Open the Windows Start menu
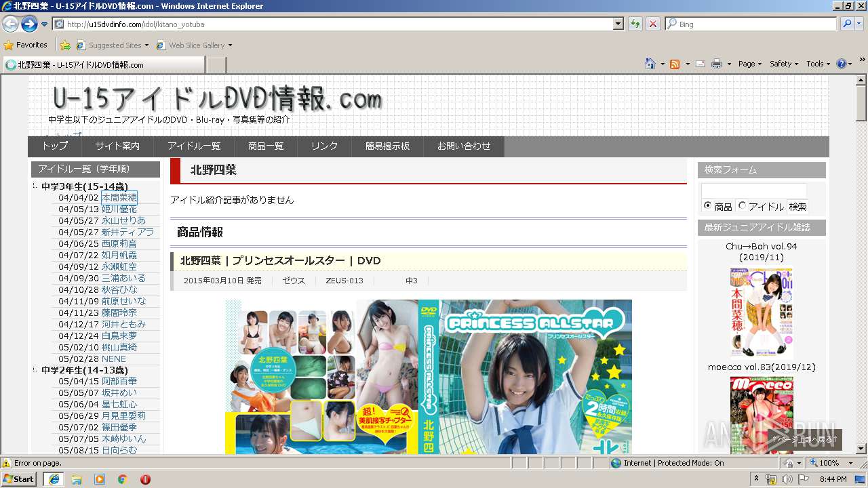This screenshot has width=868, height=488. click(18, 479)
